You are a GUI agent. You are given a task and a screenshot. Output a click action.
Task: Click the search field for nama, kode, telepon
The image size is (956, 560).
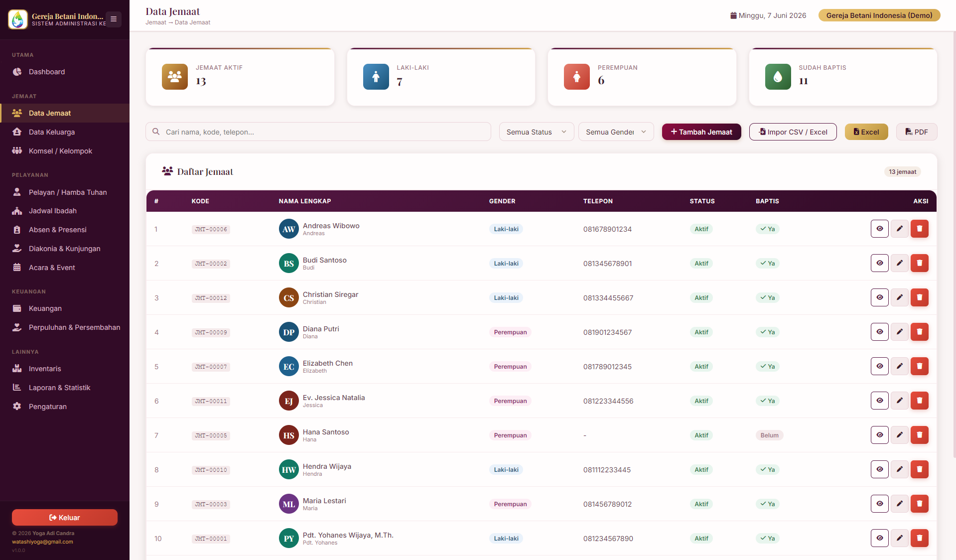tap(318, 132)
